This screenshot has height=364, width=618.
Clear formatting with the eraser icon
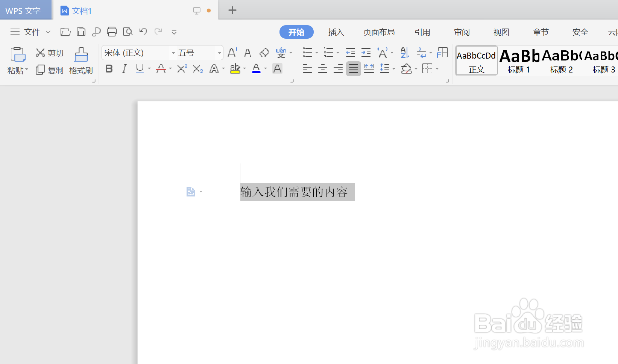coord(264,53)
